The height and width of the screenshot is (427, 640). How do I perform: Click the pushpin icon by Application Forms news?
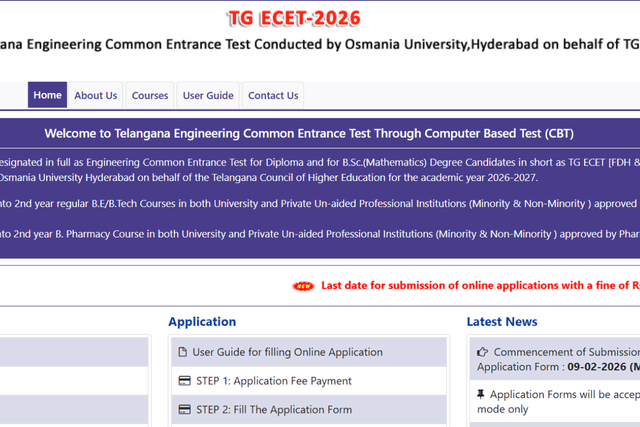[x=480, y=394]
